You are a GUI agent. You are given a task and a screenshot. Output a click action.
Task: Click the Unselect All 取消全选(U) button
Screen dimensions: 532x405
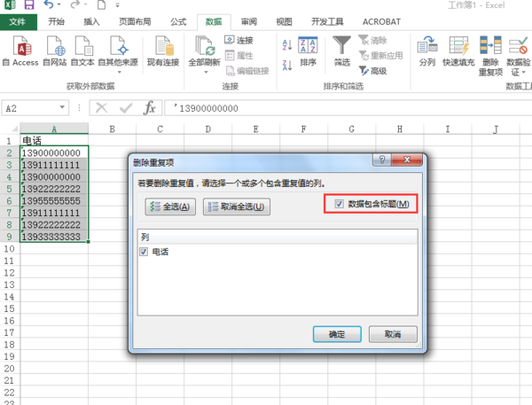(x=237, y=206)
